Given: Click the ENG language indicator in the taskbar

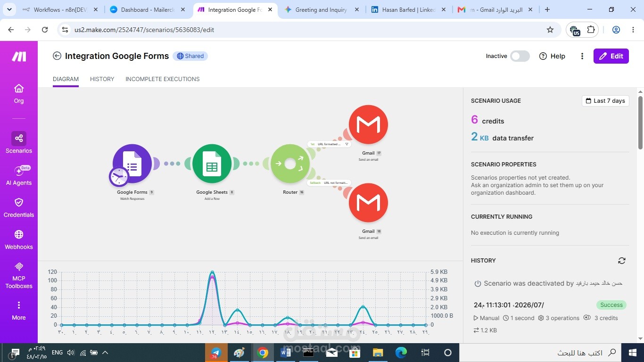Looking at the screenshot, I should tap(57, 353).
